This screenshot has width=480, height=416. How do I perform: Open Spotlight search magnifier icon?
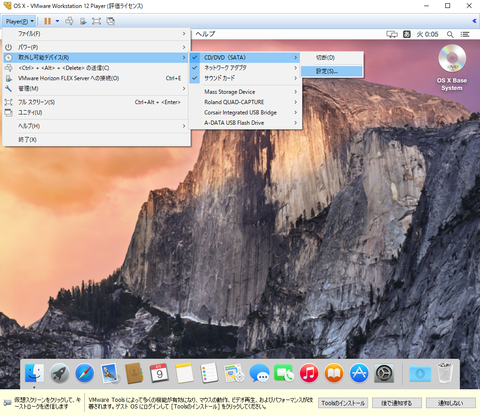[x=450, y=34]
